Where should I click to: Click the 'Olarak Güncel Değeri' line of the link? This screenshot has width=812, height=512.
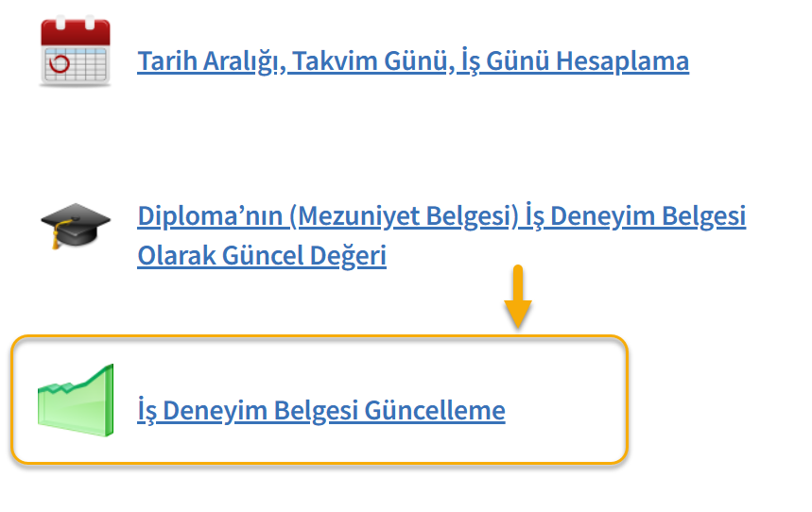262,256
